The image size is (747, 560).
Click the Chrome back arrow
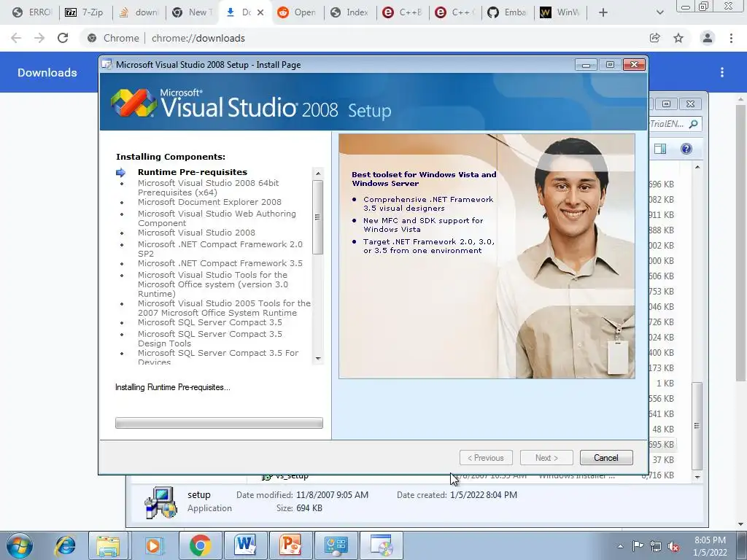16,38
